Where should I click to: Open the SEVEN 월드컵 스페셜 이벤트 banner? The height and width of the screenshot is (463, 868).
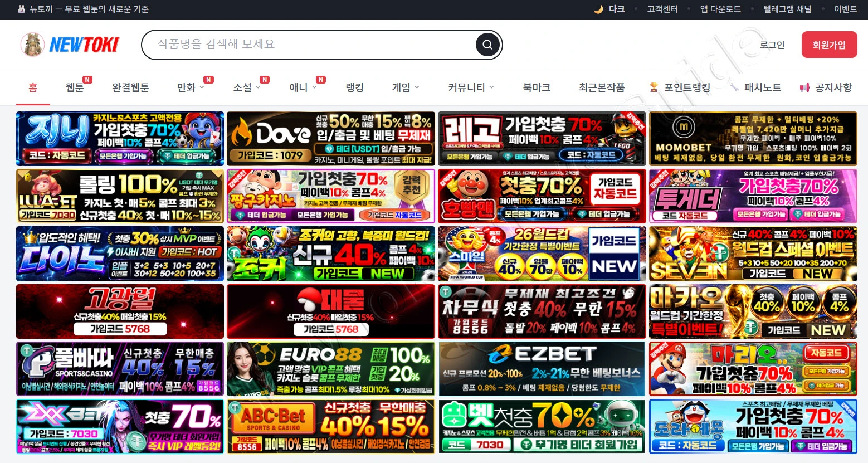[x=753, y=254]
